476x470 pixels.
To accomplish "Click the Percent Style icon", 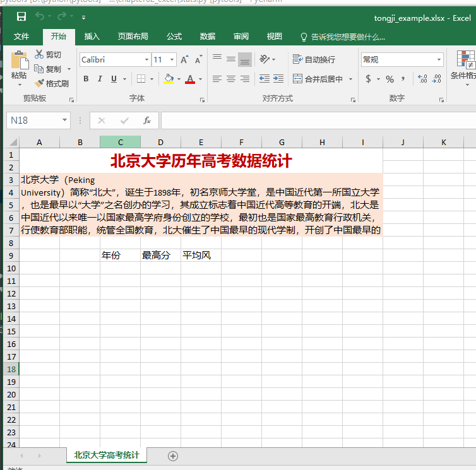I will 390,79.
